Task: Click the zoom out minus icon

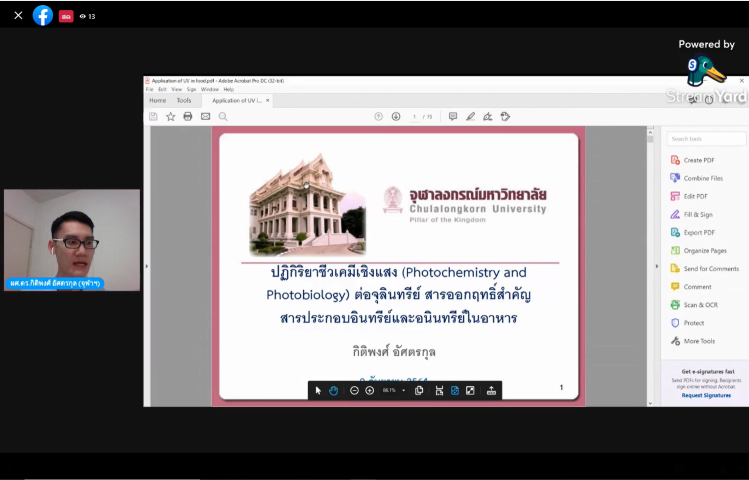Action: [354, 390]
